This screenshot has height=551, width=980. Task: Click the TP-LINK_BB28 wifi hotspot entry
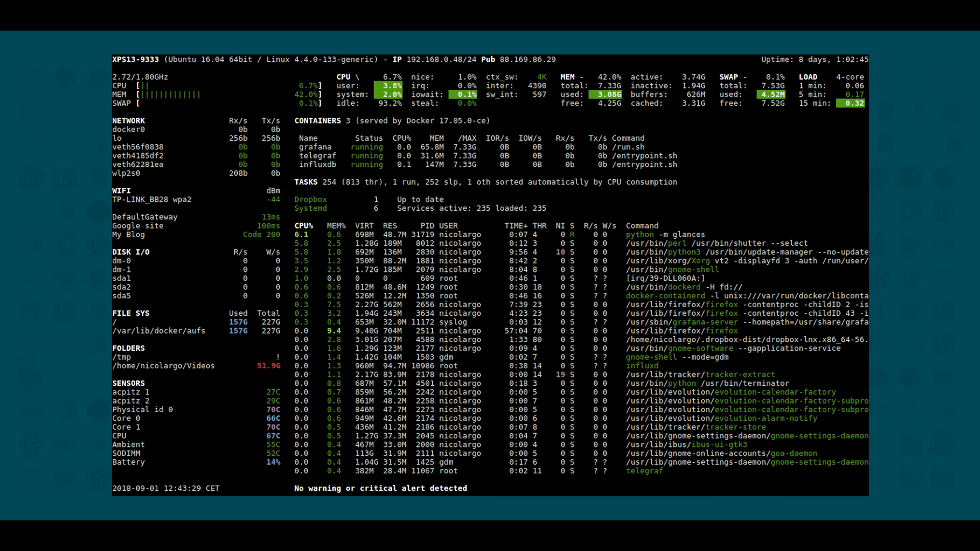152,199
